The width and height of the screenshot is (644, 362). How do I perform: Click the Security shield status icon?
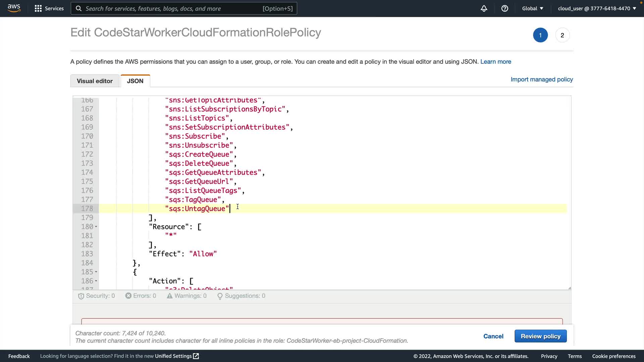pos(81,296)
